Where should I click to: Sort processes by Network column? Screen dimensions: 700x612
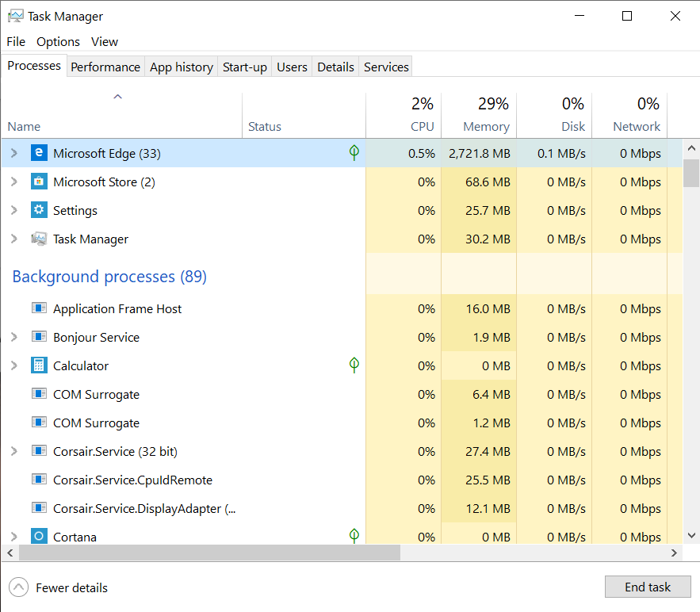(629, 115)
